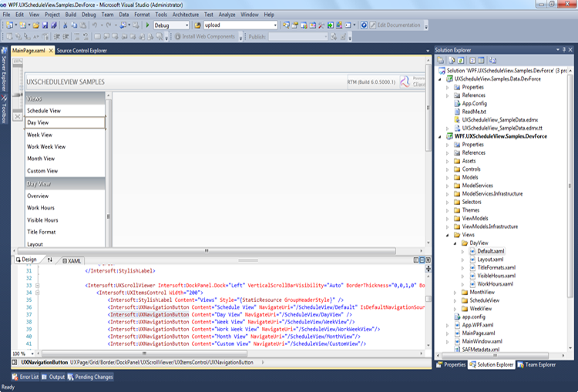Open the Build menu
The height and width of the screenshot is (392, 578).
71,15
